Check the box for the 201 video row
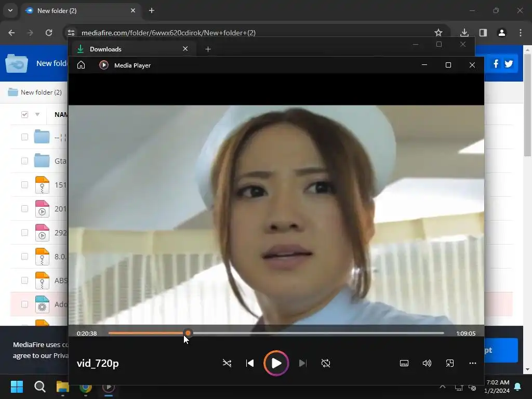The width and height of the screenshot is (532, 399). point(24,208)
